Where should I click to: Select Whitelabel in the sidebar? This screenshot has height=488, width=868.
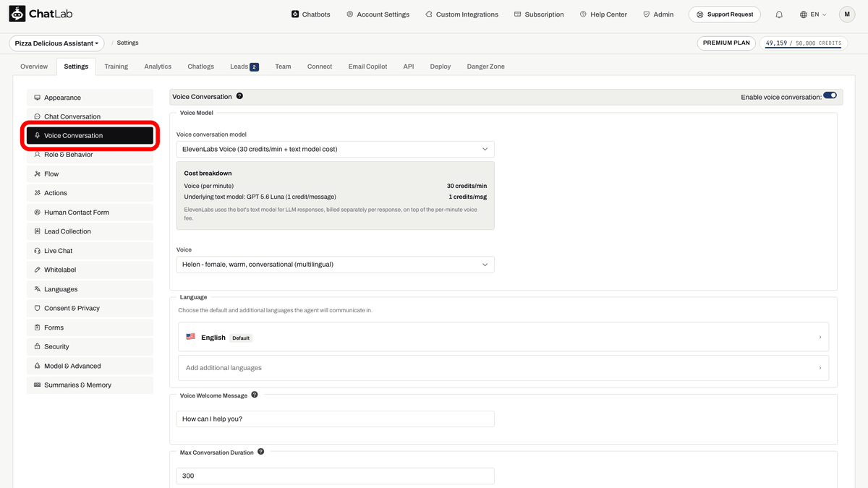point(90,270)
